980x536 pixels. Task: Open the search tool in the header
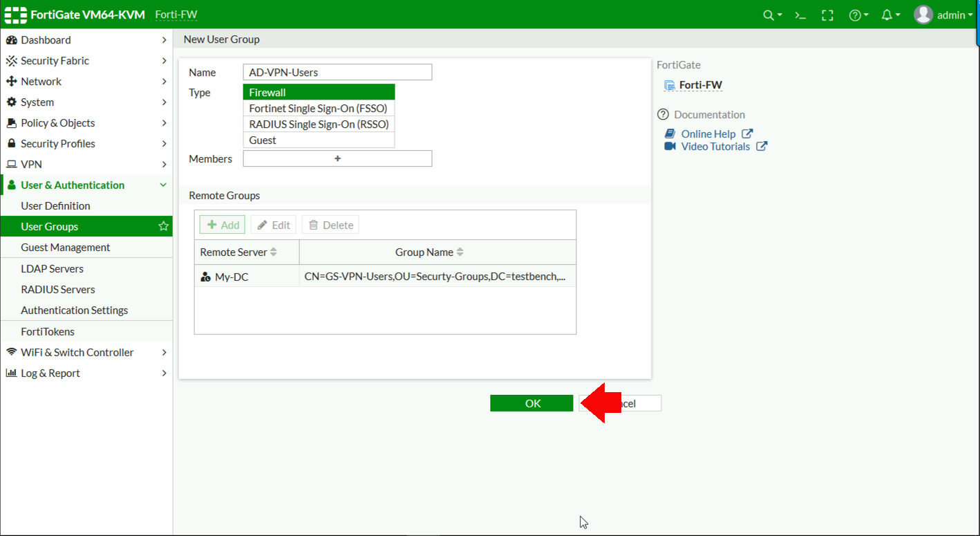pos(769,14)
